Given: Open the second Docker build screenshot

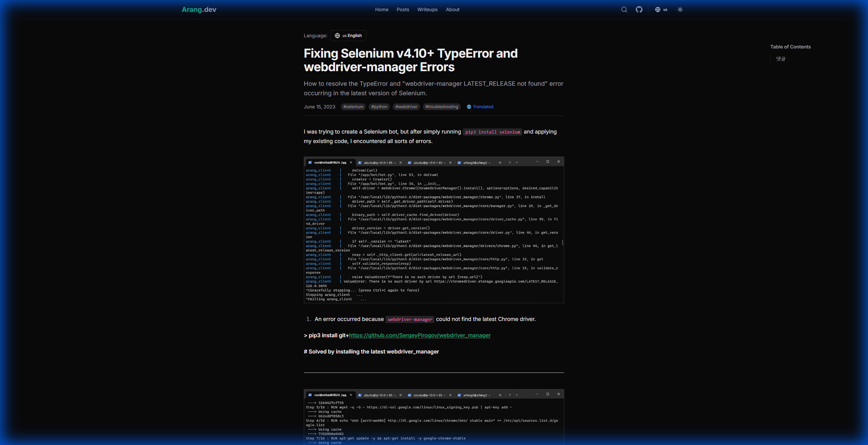Looking at the screenshot, I should [x=434, y=417].
